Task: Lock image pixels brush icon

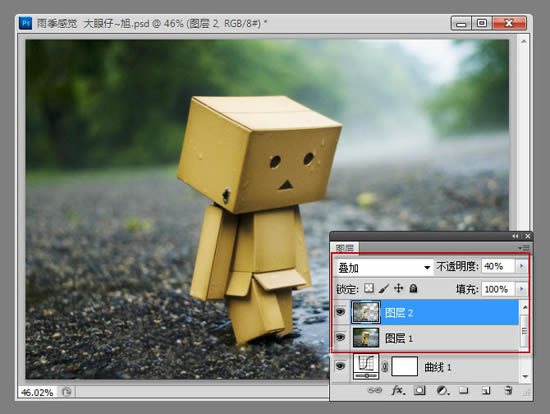Action: coord(384,288)
